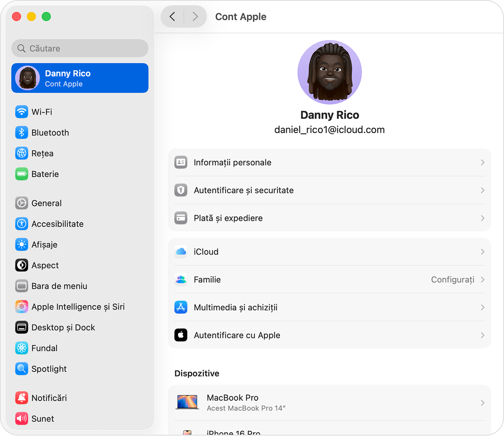Click the Rețea globe icon
Screen dimensions: 504x436
(21, 153)
